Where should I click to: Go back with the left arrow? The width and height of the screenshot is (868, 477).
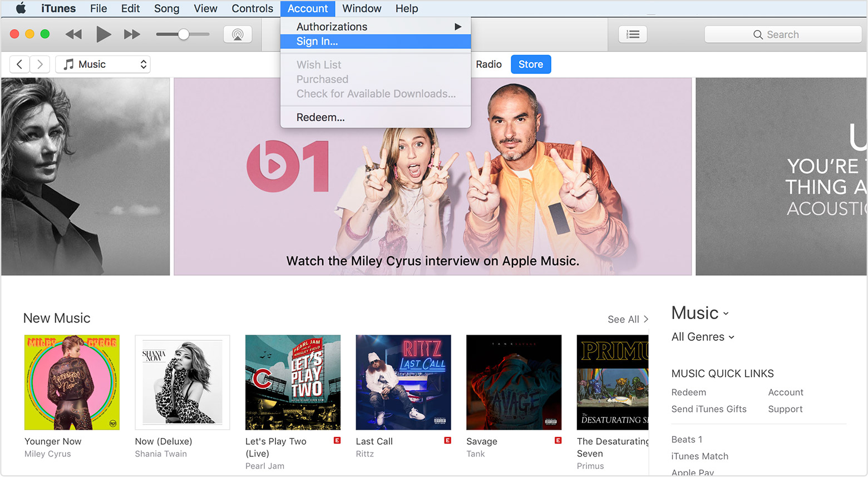click(19, 64)
